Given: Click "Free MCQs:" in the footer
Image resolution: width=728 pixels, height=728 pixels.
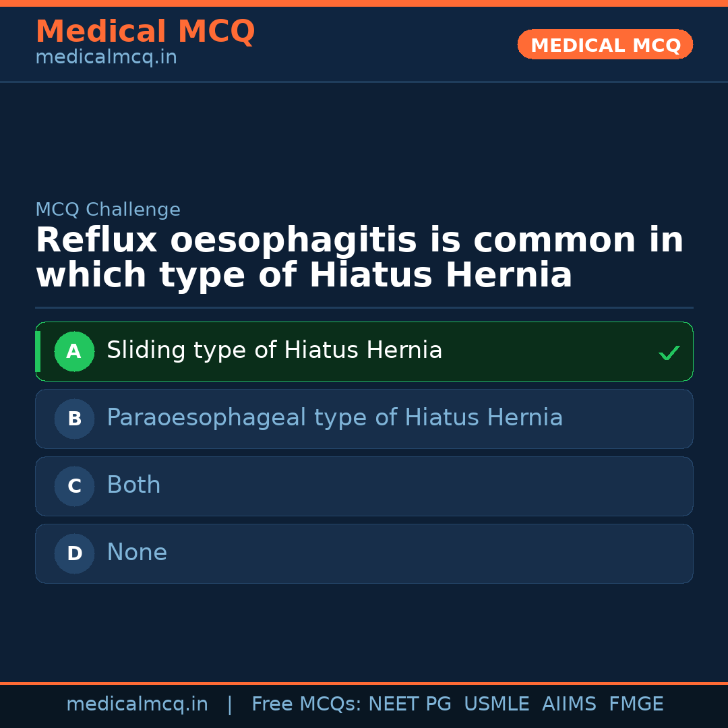Looking at the screenshot, I should (307, 704).
